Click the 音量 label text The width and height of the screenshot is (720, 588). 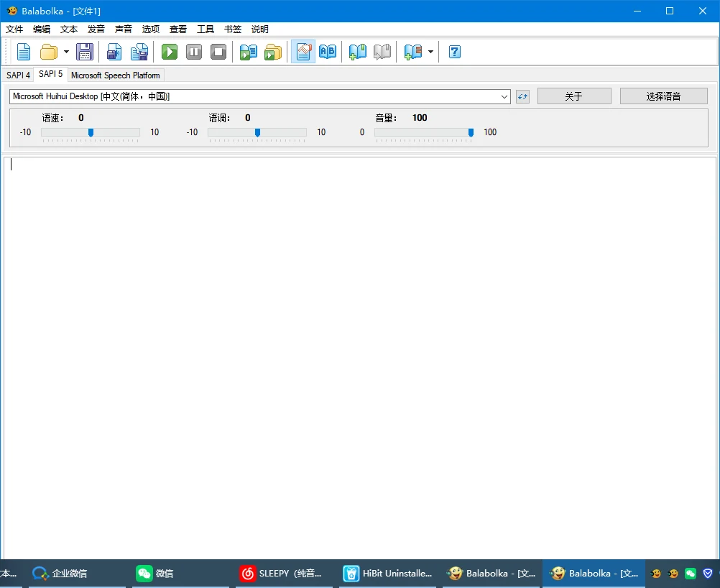tap(386, 118)
